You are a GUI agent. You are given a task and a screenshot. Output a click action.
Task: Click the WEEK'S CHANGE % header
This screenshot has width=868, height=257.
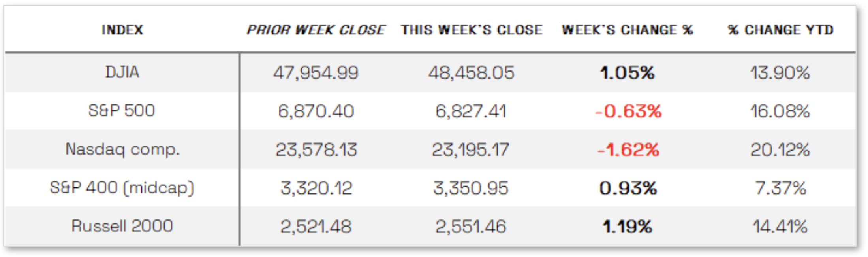(x=627, y=30)
